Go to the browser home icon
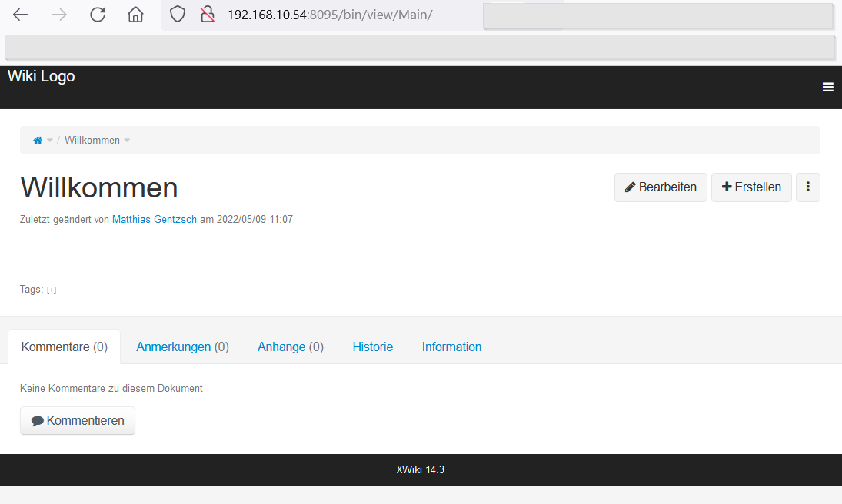The height and width of the screenshot is (504, 842). pos(135,15)
